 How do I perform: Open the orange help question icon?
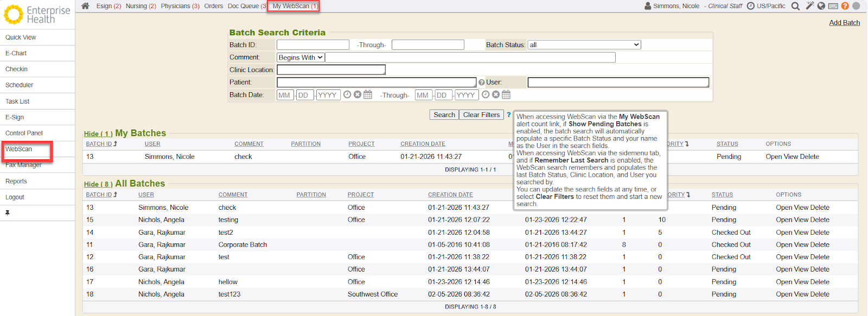click(x=845, y=6)
